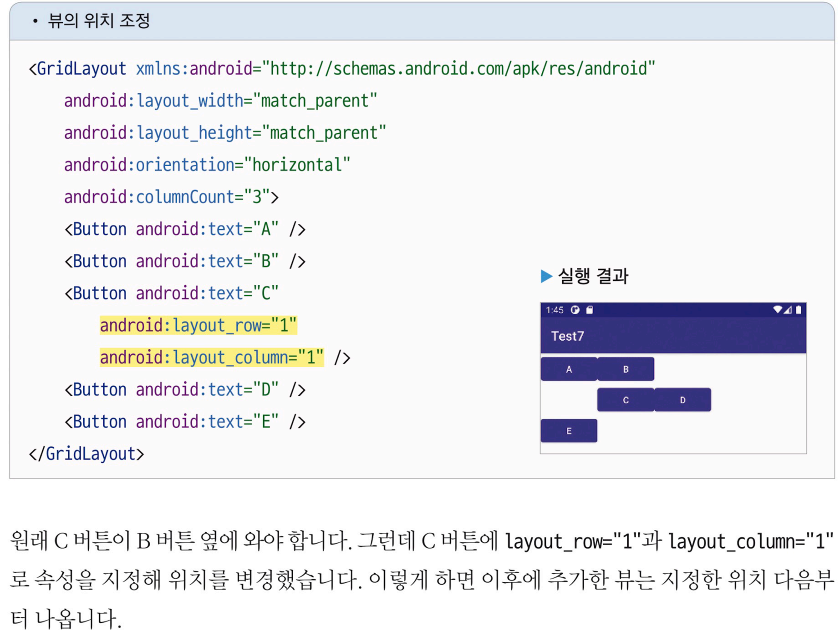The height and width of the screenshot is (631, 840).
Task: Click the 뷰의 위치 조정 header title
Action: tap(99, 20)
